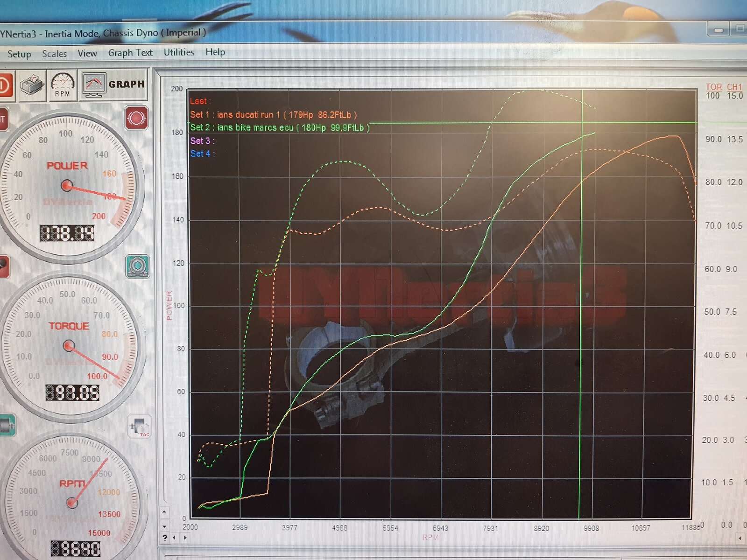Click the teal roller icon above Torque gauge
The image size is (747, 560).
point(138,266)
